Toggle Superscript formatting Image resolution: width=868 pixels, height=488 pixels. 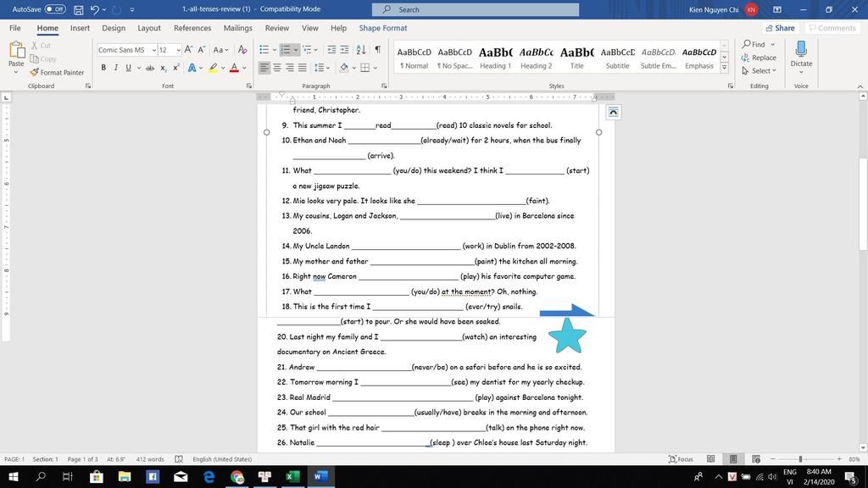tap(176, 68)
